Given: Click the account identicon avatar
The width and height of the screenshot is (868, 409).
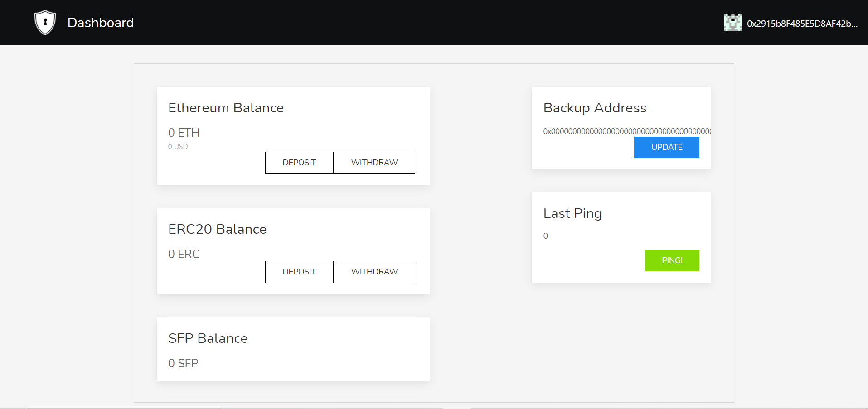Looking at the screenshot, I should pyautogui.click(x=732, y=23).
